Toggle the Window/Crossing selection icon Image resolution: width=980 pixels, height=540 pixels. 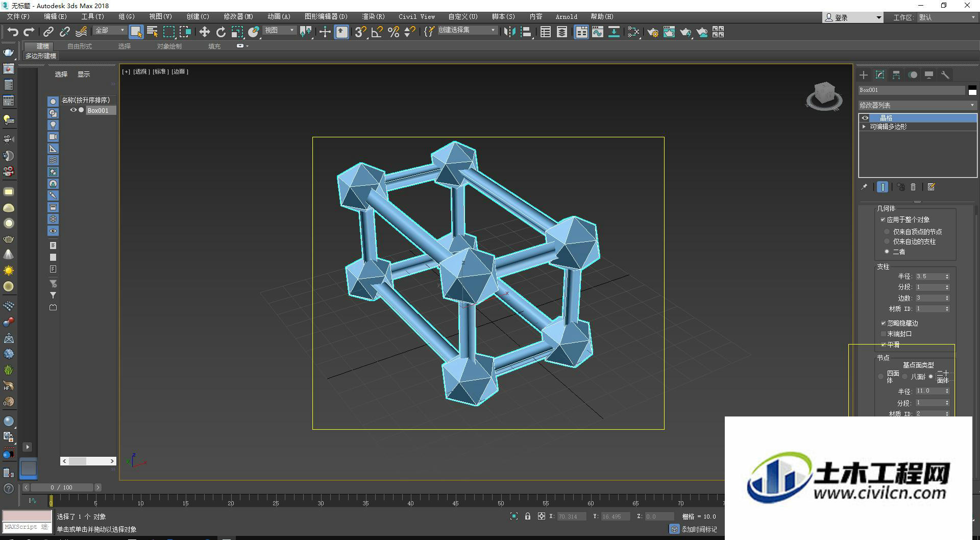[185, 32]
